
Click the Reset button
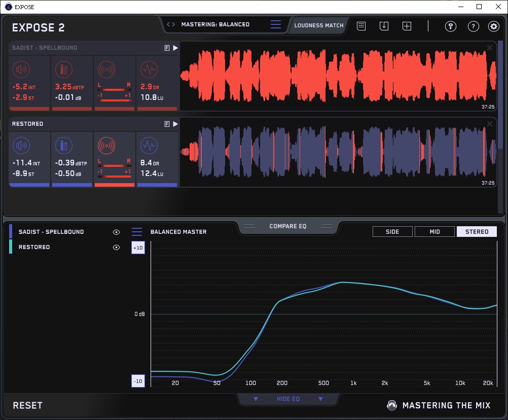28,405
